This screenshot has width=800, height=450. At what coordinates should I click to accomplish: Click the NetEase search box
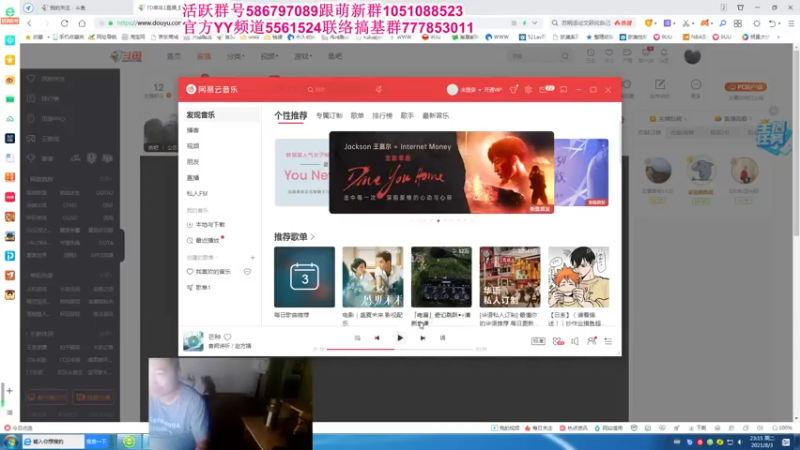tap(339, 89)
